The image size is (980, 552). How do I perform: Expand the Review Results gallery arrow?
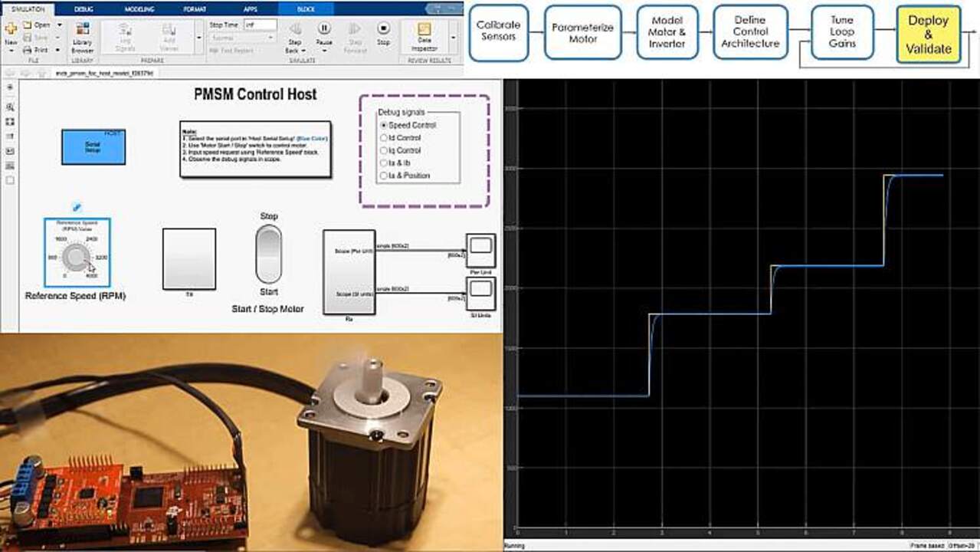pos(453,37)
